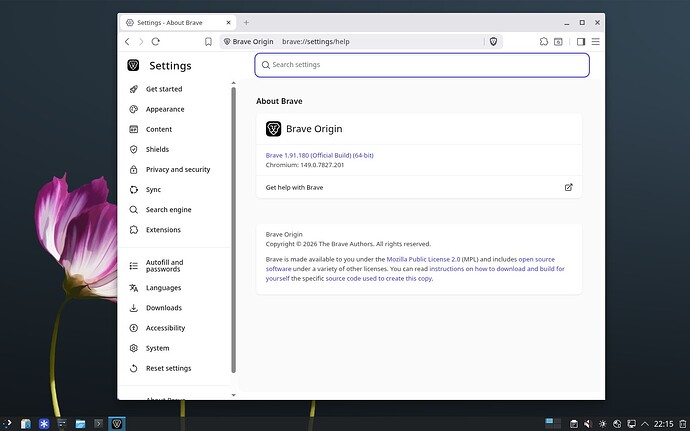Open the application launcher in taskbar

pos(7,424)
